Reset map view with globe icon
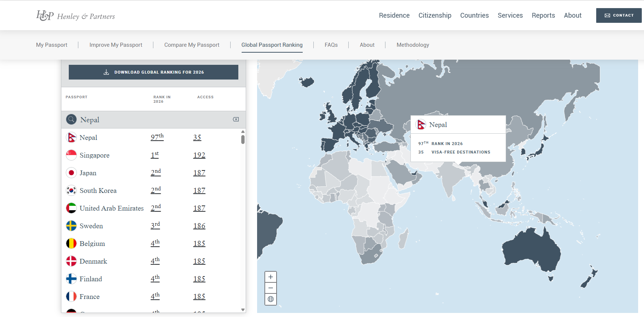This screenshot has height=317, width=644. click(x=271, y=299)
